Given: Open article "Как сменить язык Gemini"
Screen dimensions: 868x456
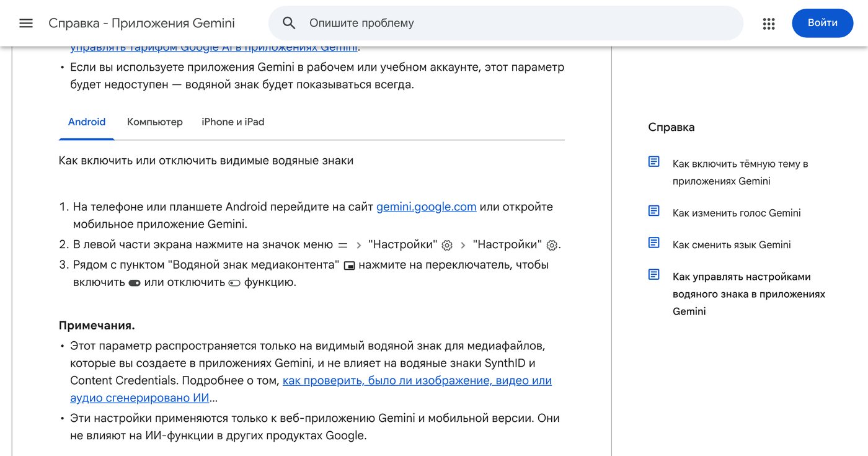Looking at the screenshot, I should [732, 245].
